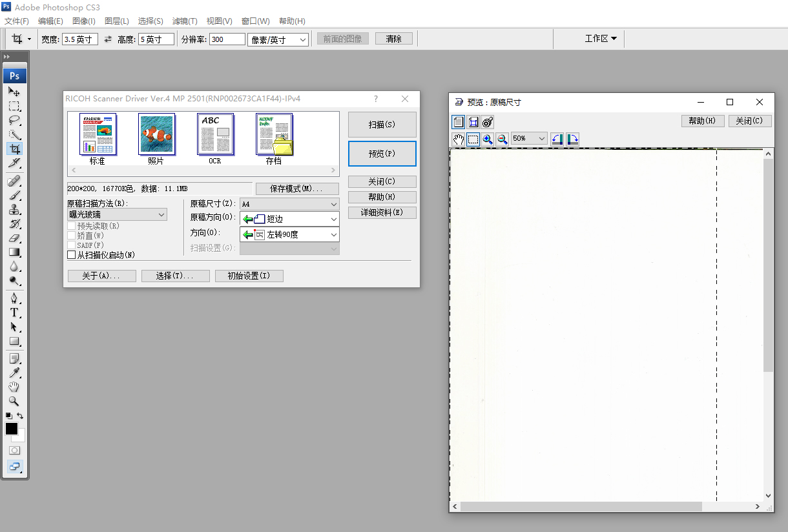This screenshot has height=532, width=788.
Task: Enable '从扫描仪启动(N)' checkbox
Action: (x=72, y=255)
